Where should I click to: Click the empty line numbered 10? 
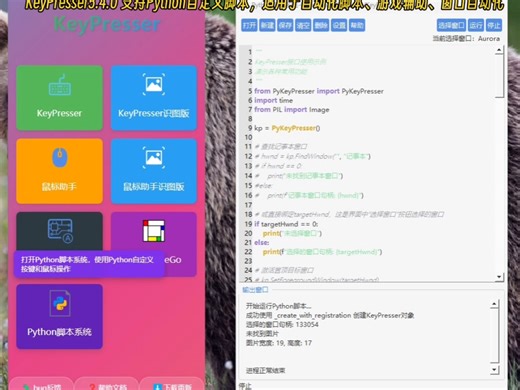click(x=373, y=137)
